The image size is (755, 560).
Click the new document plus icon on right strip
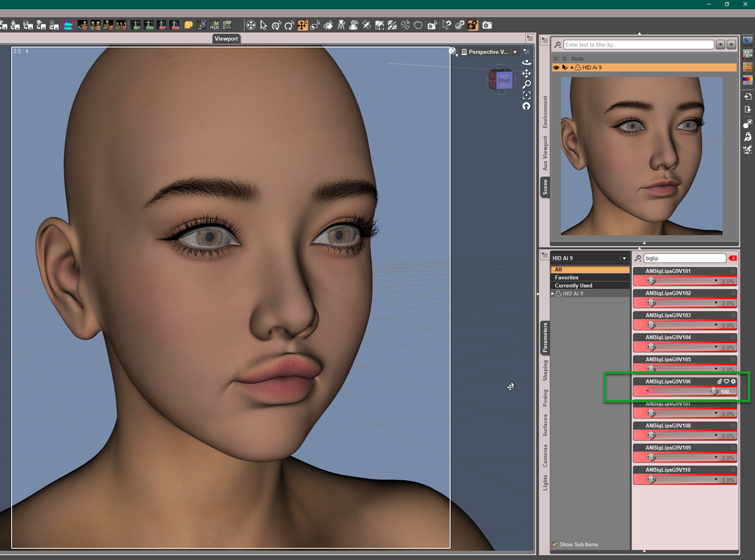tap(748, 109)
